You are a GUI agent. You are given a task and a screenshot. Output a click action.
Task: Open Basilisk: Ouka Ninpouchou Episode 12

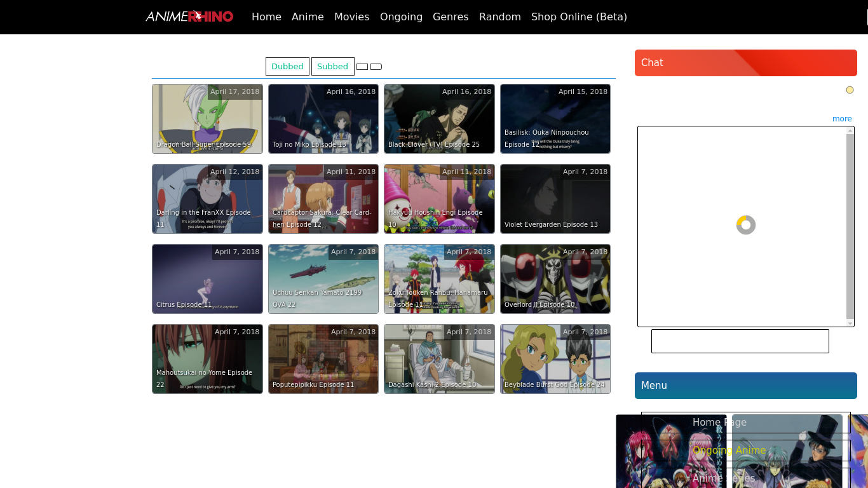point(555,119)
